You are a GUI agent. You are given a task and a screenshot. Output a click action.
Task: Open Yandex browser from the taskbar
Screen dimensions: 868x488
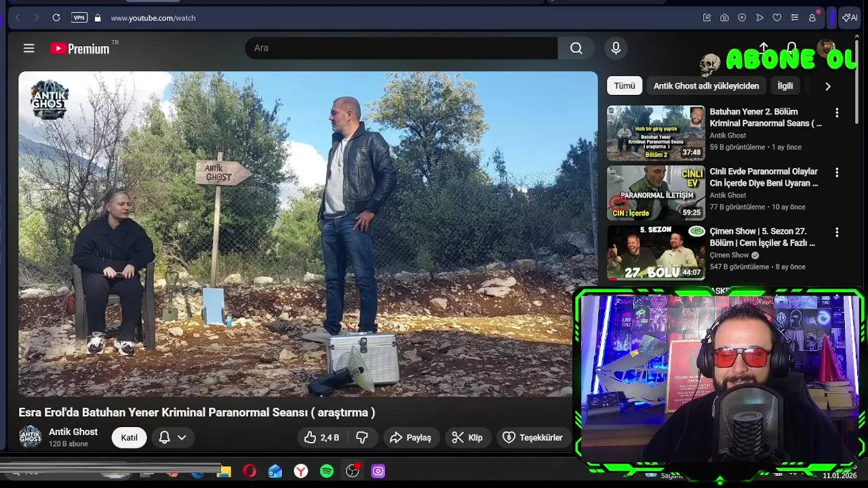[301, 471]
